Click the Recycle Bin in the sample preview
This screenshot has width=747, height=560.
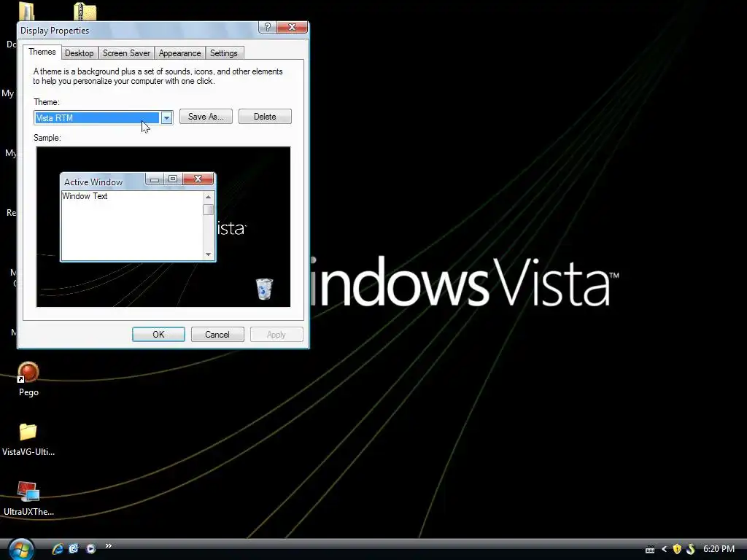click(x=264, y=289)
